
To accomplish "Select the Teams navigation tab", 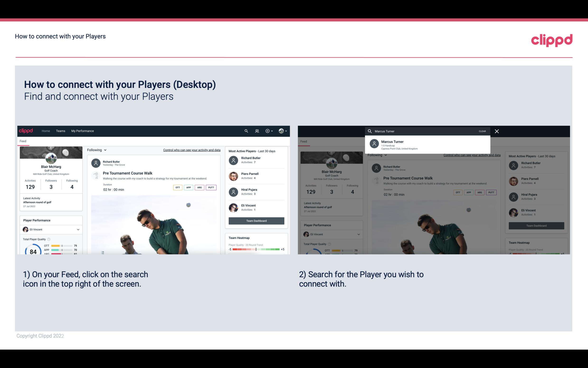I will 61,131.
